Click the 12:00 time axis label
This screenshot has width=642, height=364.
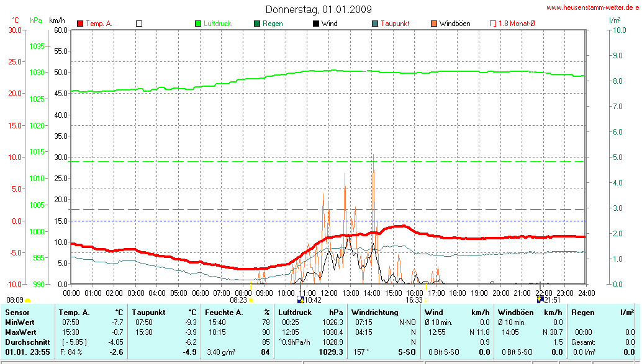[x=328, y=292]
